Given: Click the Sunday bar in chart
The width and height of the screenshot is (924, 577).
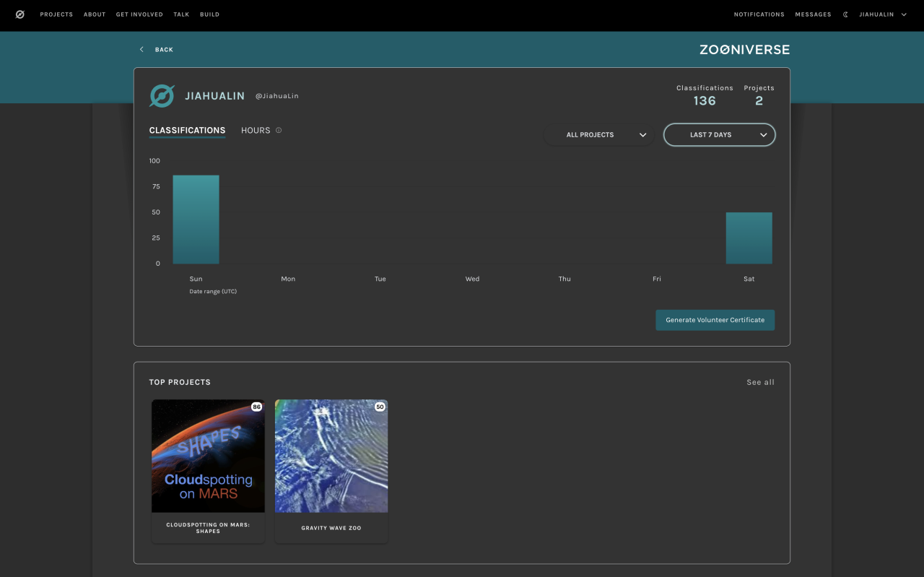Looking at the screenshot, I should tap(196, 220).
